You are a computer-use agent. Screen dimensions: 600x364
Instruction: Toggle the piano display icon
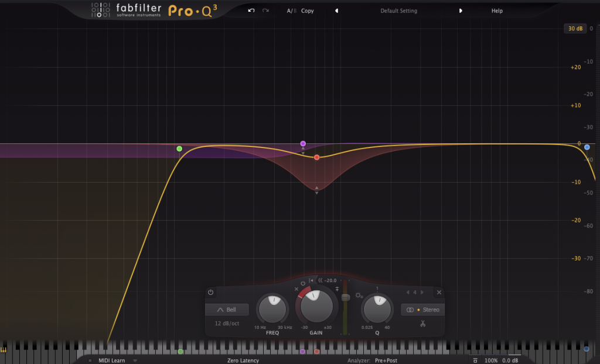tap(4, 349)
